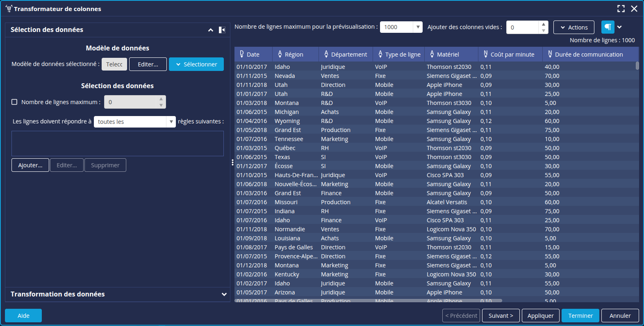This screenshot has height=326, width=644.
Task: Click the Sélectionner button
Action: [196, 64]
